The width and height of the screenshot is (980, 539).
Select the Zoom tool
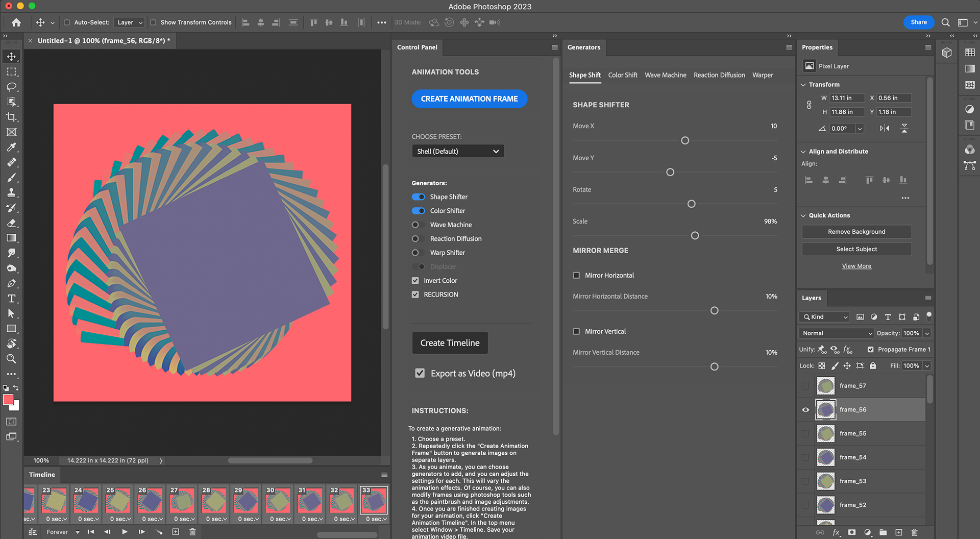[x=11, y=359]
